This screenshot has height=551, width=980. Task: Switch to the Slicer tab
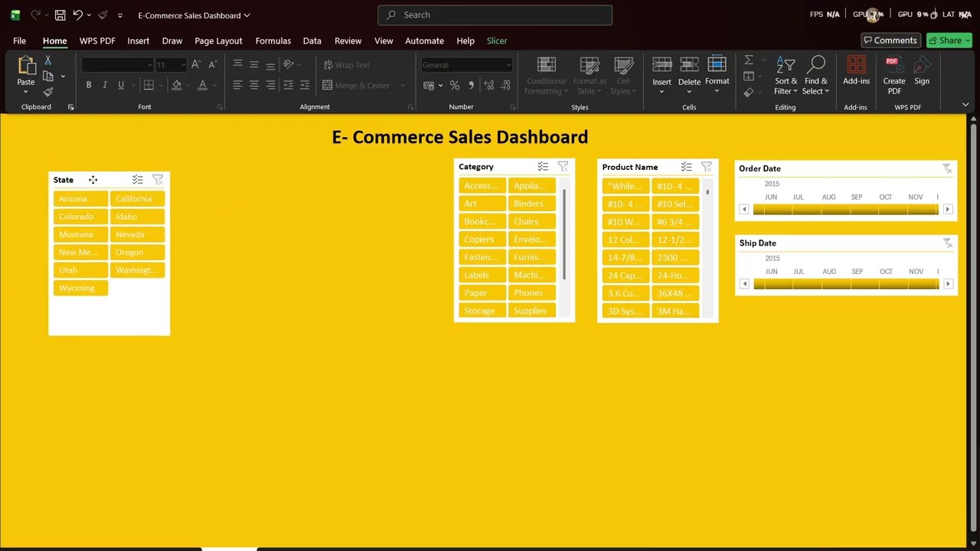tap(497, 41)
